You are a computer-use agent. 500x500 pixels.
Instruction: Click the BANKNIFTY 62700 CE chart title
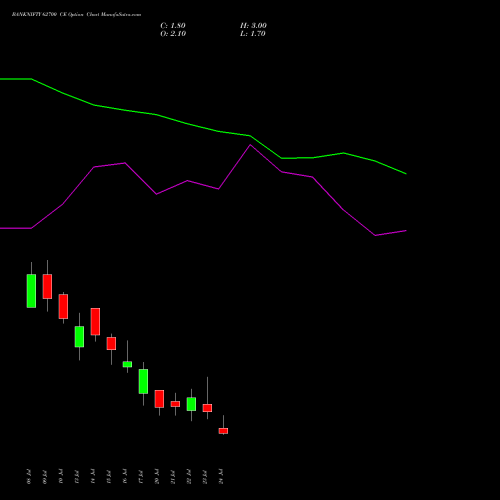pyautogui.click(x=76, y=15)
